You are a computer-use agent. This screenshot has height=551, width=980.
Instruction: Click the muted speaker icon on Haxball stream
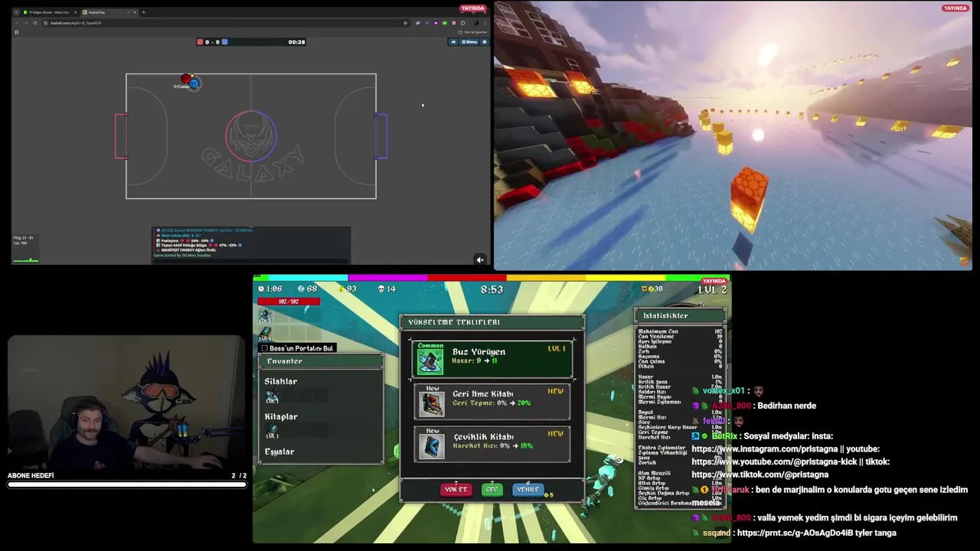[480, 259]
